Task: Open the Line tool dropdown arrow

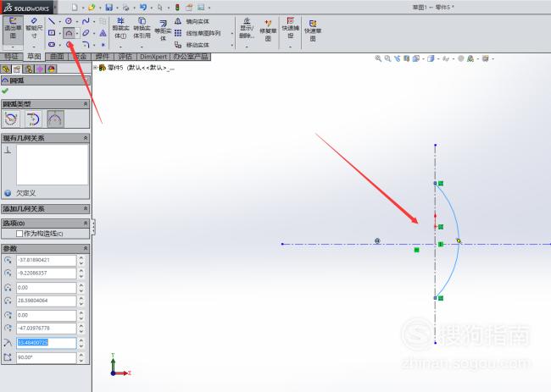Action: tap(59, 21)
